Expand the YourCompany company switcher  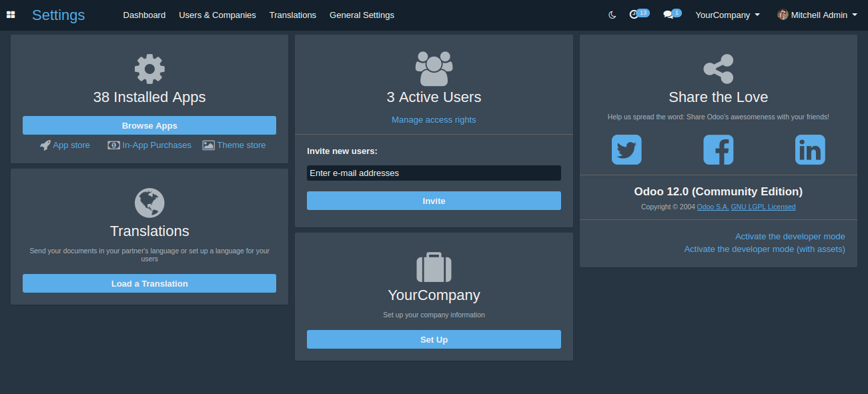point(728,15)
